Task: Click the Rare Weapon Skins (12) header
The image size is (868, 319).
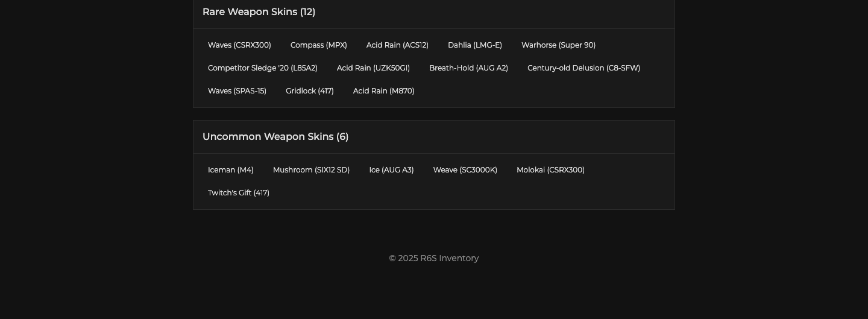Action: click(259, 12)
